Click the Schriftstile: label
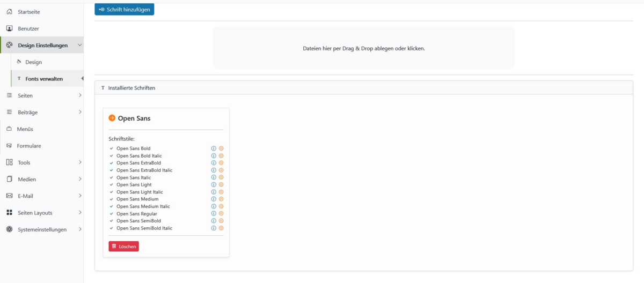The image size is (644, 283). coord(121,139)
